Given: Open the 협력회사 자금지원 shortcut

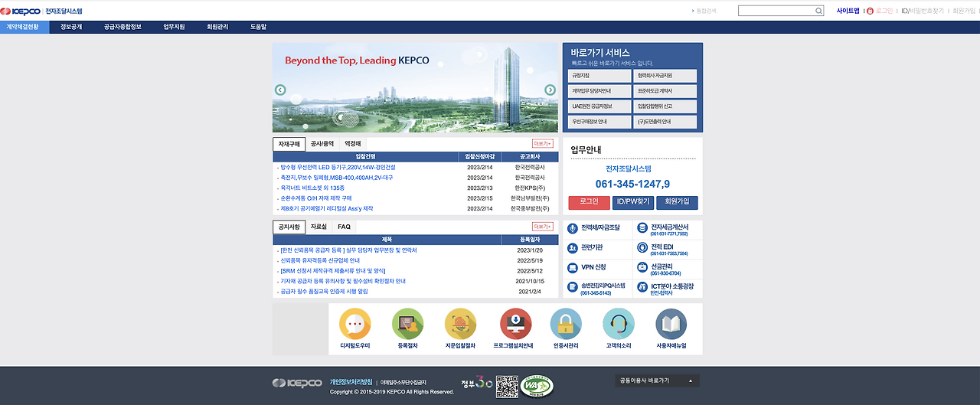Looking at the screenshot, I should 665,76.
